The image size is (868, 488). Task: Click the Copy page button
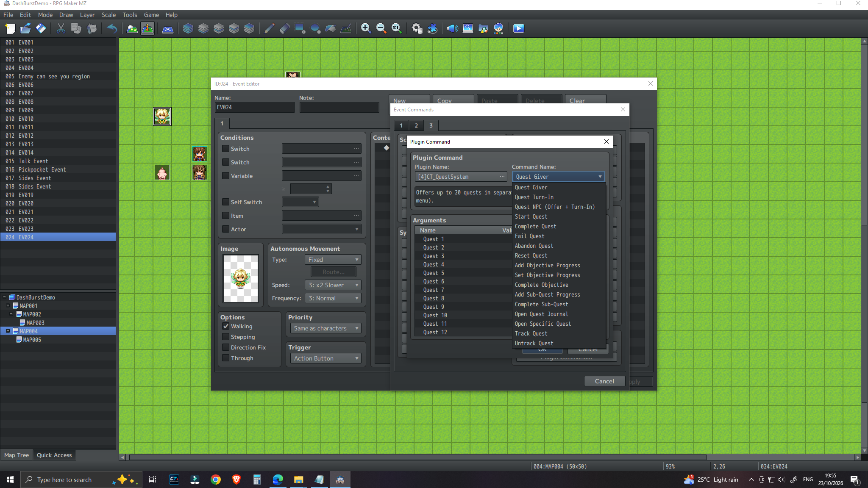(453, 100)
